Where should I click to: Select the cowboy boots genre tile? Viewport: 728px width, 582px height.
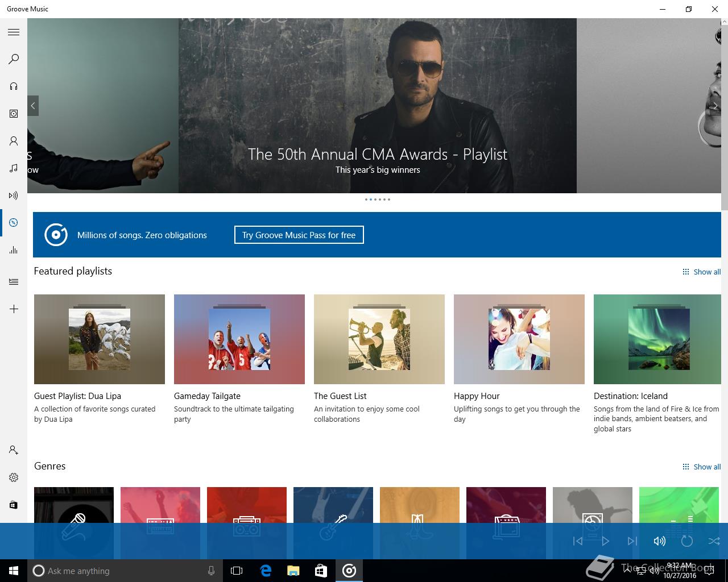tap(420, 523)
